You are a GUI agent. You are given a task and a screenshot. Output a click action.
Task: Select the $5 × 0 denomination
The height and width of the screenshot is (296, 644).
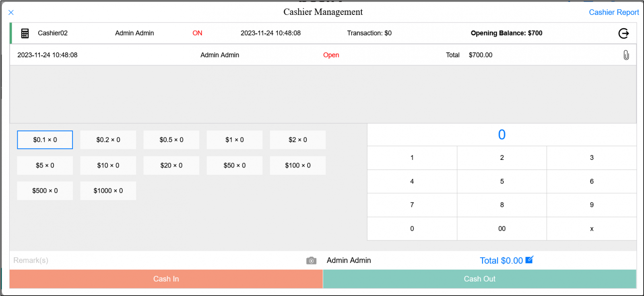tap(45, 166)
